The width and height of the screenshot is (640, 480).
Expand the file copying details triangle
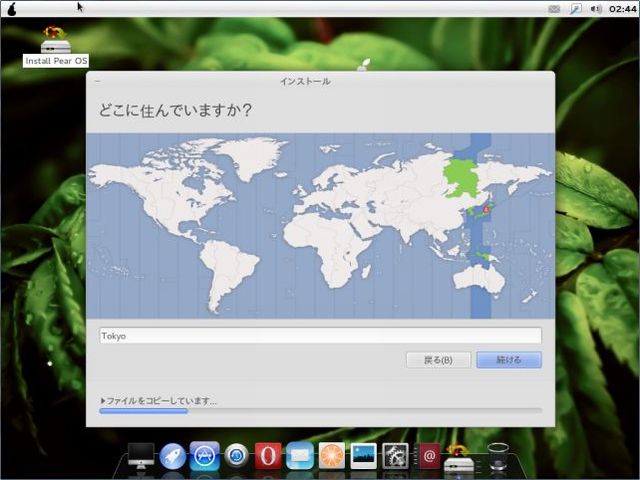[x=103, y=401]
